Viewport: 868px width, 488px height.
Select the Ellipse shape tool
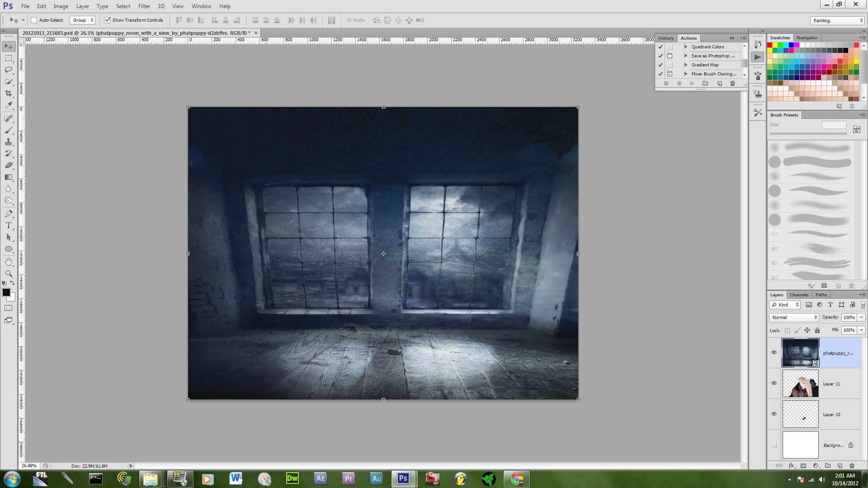coord(9,249)
